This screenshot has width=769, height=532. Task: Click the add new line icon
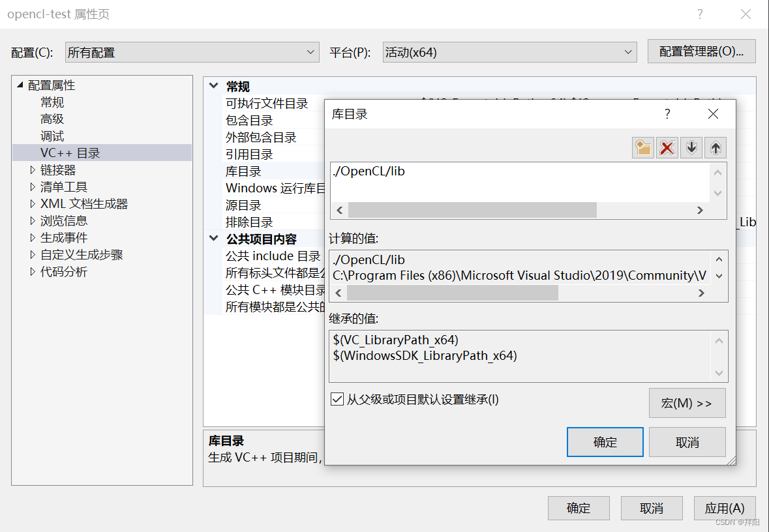coord(642,147)
